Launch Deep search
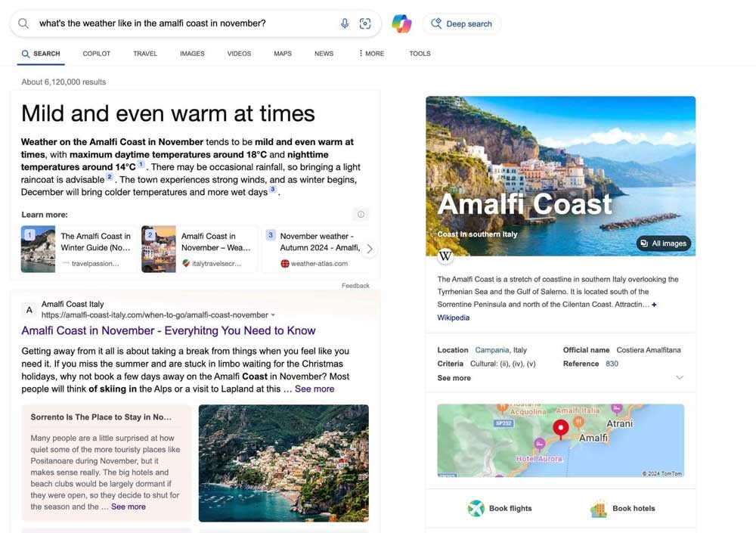Screen dimensions: 756x533 click(x=462, y=23)
